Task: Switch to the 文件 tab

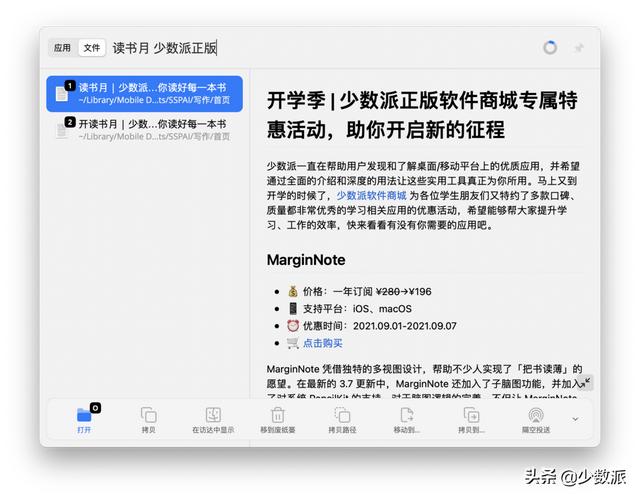Action: [92, 48]
